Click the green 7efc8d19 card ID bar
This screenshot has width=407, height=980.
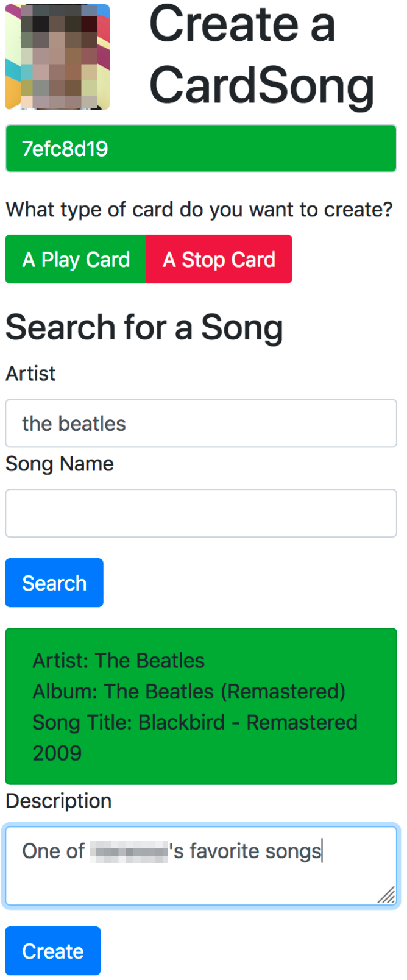(x=201, y=149)
